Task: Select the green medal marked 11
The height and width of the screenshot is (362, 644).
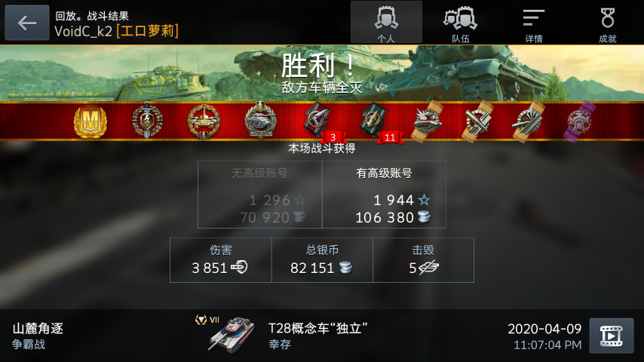Action: click(x=375, y=121)
